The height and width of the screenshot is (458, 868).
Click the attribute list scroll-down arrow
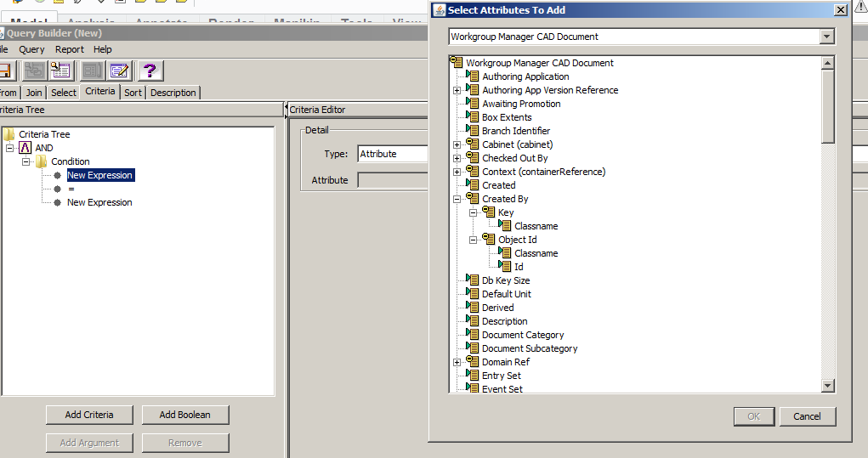827,386
